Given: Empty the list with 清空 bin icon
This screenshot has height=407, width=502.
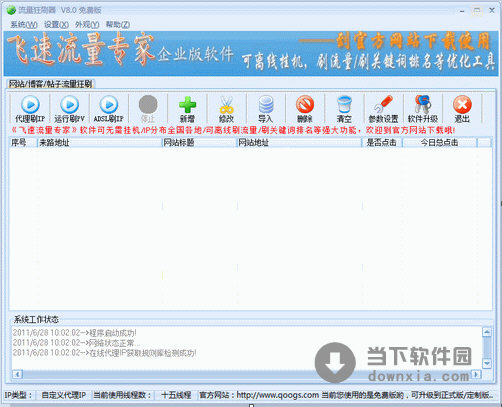Looking at the screenshot, I should pyautogui.click(x=344, y=105).
